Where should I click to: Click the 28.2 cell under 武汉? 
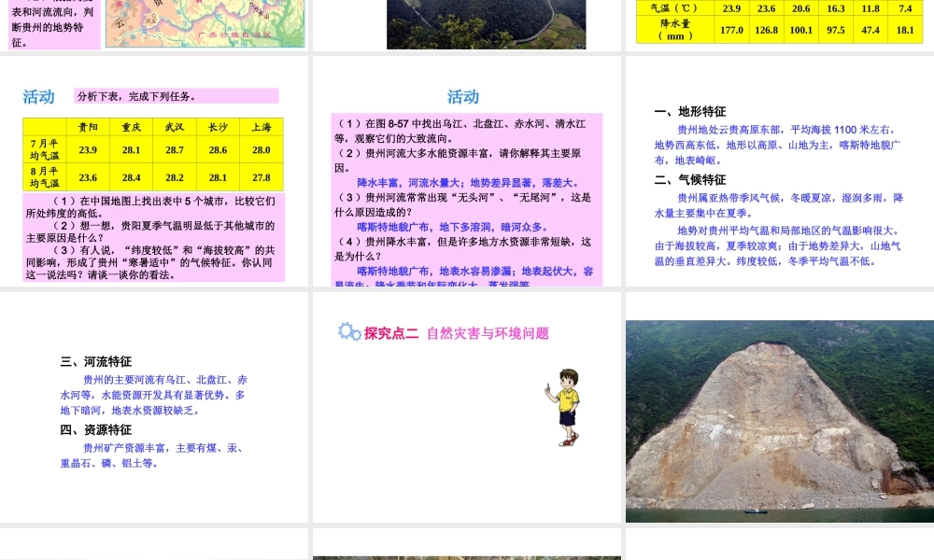(175, 177)
